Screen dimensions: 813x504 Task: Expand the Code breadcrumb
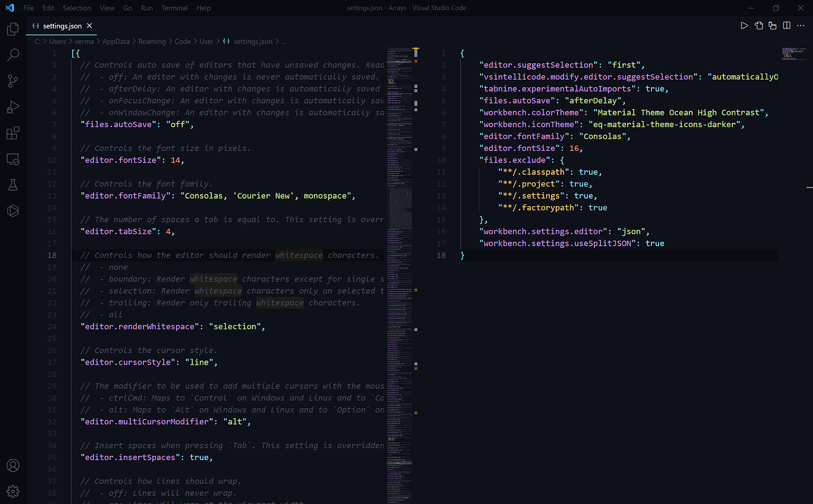[182, 42]
